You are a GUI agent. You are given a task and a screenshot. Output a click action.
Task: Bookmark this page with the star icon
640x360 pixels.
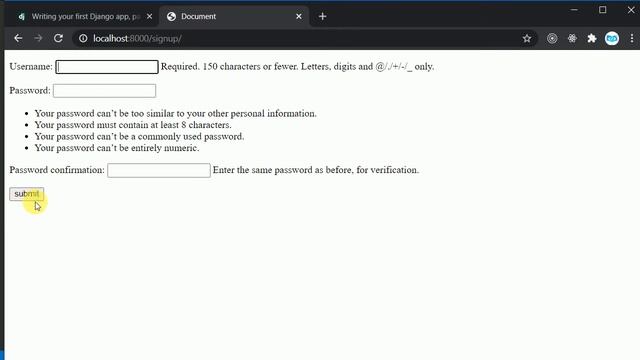[527, 38]
